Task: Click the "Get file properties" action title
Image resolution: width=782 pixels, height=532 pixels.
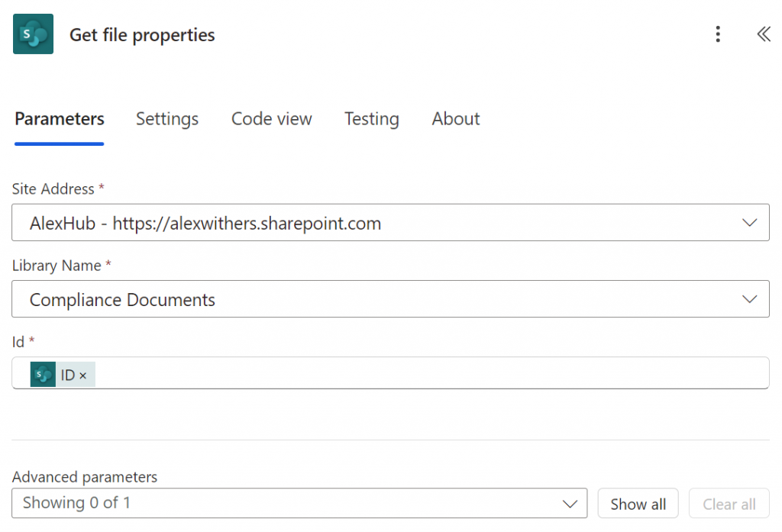Action: coord(142,35)
